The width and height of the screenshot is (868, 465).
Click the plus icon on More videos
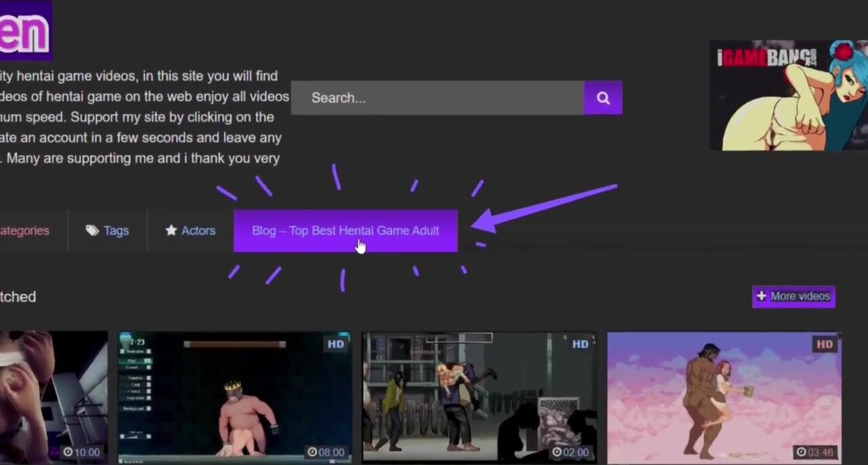(762, 296)
